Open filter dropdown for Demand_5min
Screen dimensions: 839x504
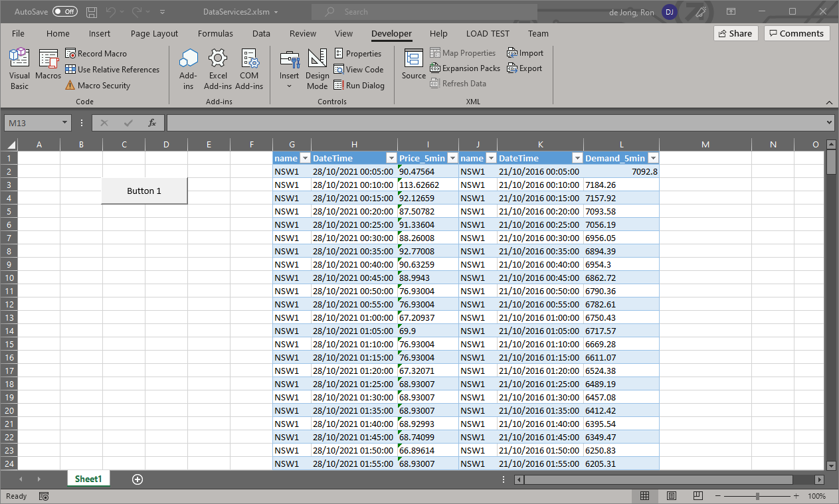(653, 158)
